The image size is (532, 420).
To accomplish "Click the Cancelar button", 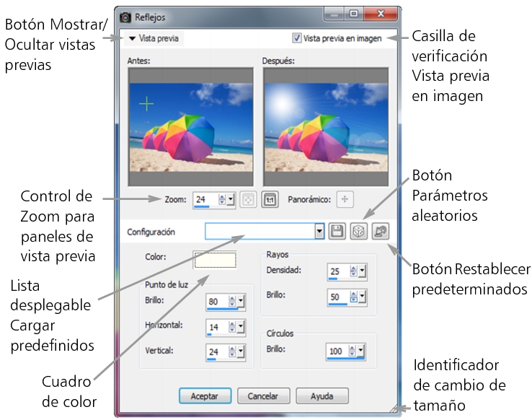I will (x=263, y=395).
